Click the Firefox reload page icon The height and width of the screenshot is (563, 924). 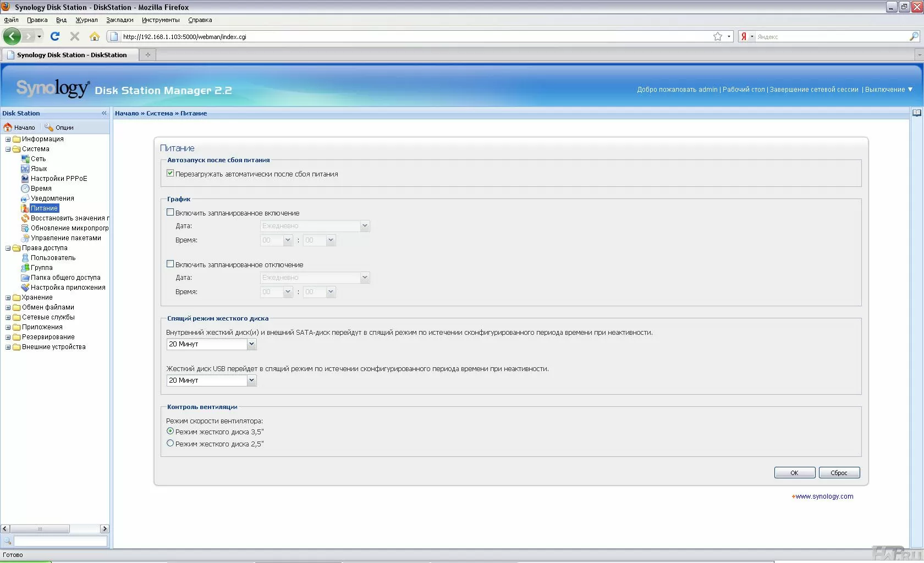pyautogui.click(x=55, y=36)
